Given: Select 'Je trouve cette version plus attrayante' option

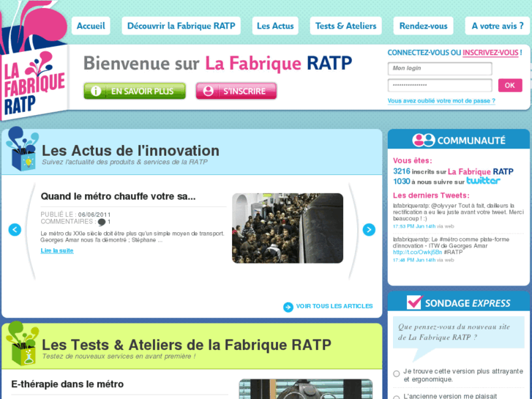Looking at the screenshot, I should tap(397, 374).
